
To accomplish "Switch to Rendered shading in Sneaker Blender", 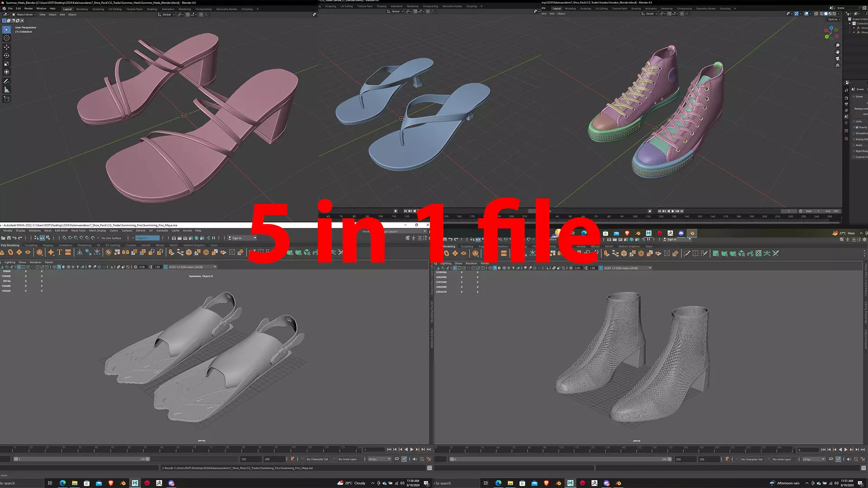I will point(835,14).
